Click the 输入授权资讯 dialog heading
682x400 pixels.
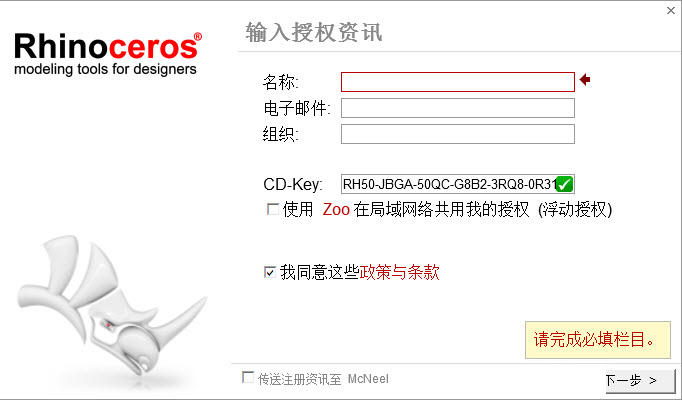tap(314, 32)
